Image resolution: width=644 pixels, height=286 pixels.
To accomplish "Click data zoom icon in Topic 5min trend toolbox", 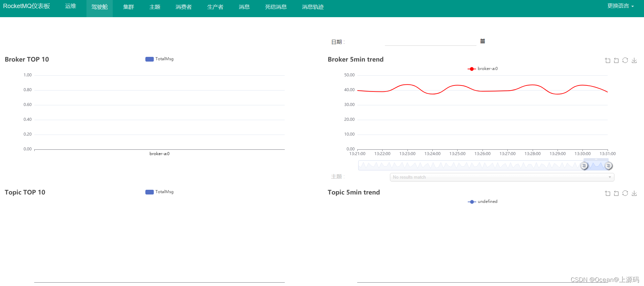I will [x=608, y=193].
